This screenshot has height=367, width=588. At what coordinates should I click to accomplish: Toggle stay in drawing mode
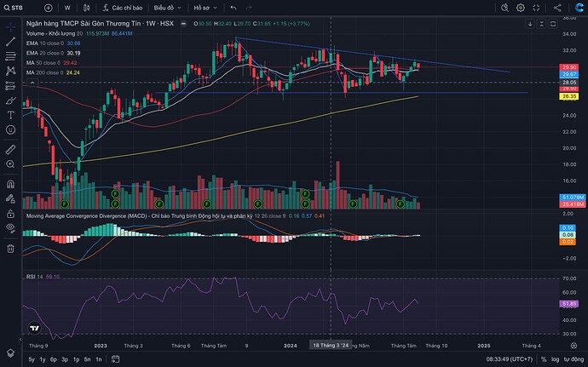tap(10, 198)
